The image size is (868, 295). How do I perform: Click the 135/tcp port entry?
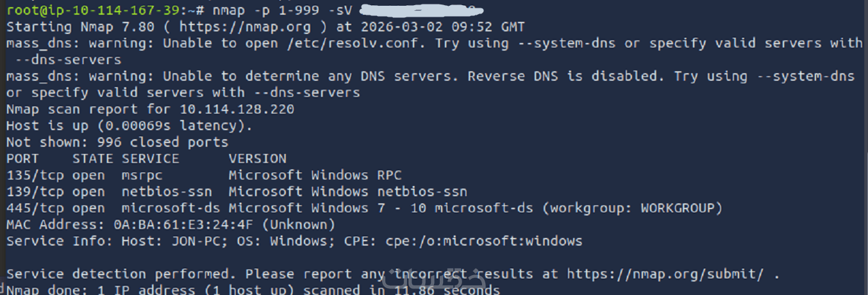31,175
